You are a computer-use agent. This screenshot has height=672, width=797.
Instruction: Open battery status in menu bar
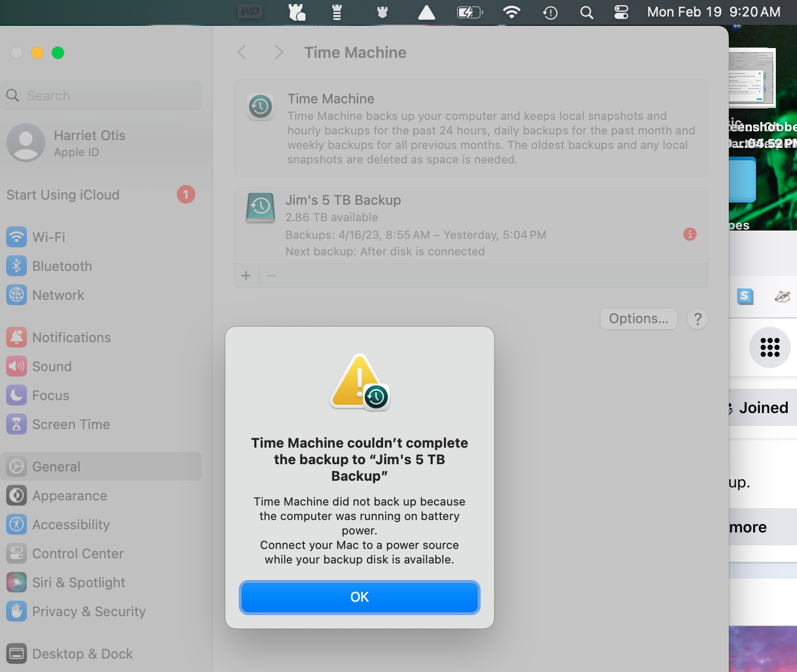tap(470, 12)
